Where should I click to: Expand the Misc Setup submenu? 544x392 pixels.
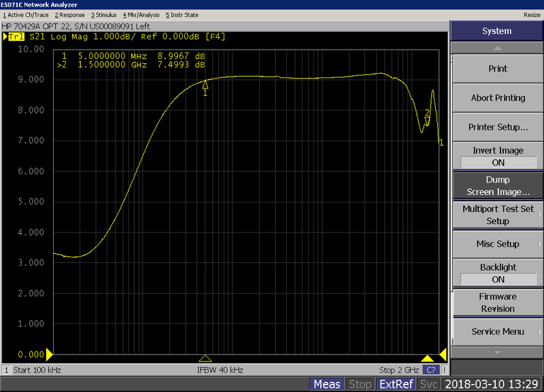pyautogui.click(x=498, y=244)
